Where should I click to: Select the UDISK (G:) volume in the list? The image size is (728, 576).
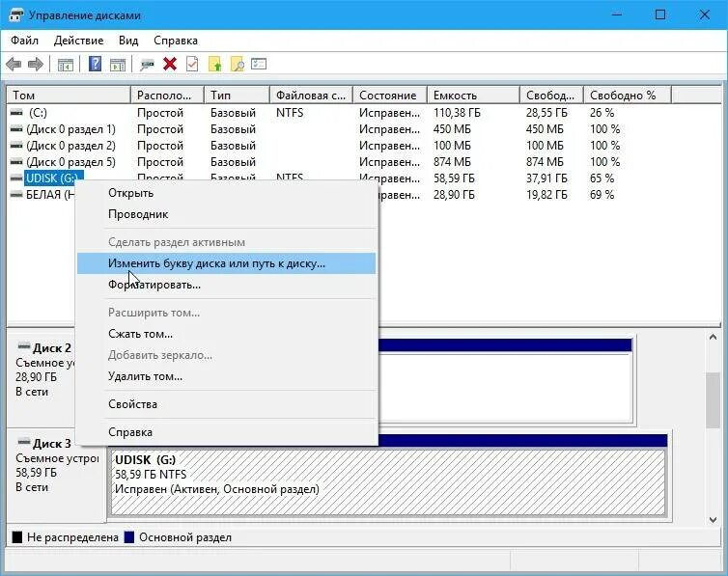tap(54, 178)
